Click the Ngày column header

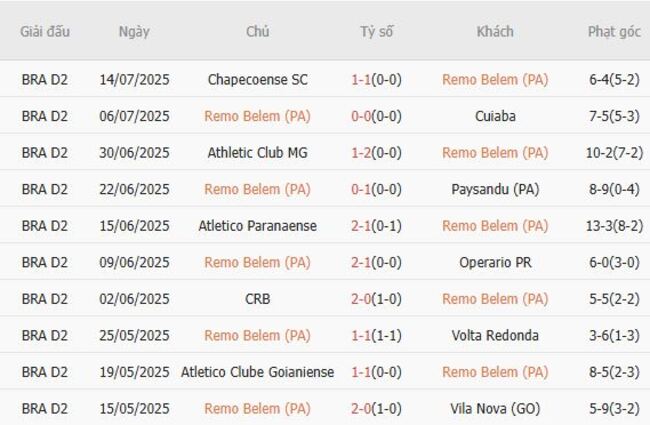134,32
